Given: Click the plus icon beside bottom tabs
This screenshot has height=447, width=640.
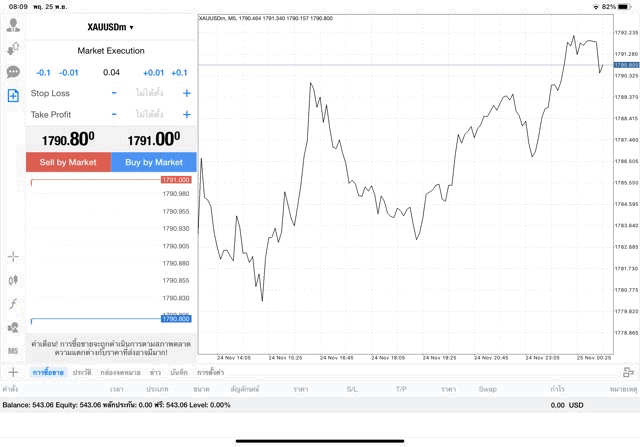Looking at the screenshot, I should coord(13,372).
